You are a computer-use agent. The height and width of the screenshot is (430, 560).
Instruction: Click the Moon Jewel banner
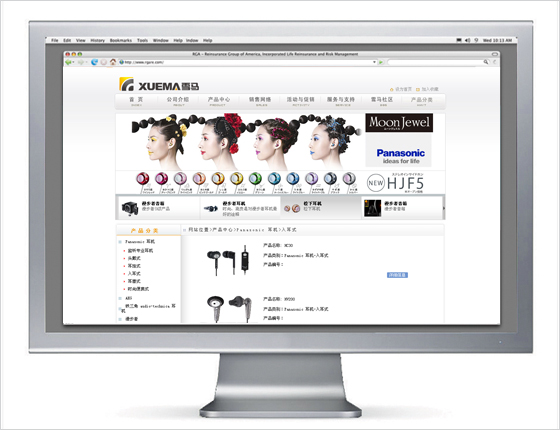399,122
